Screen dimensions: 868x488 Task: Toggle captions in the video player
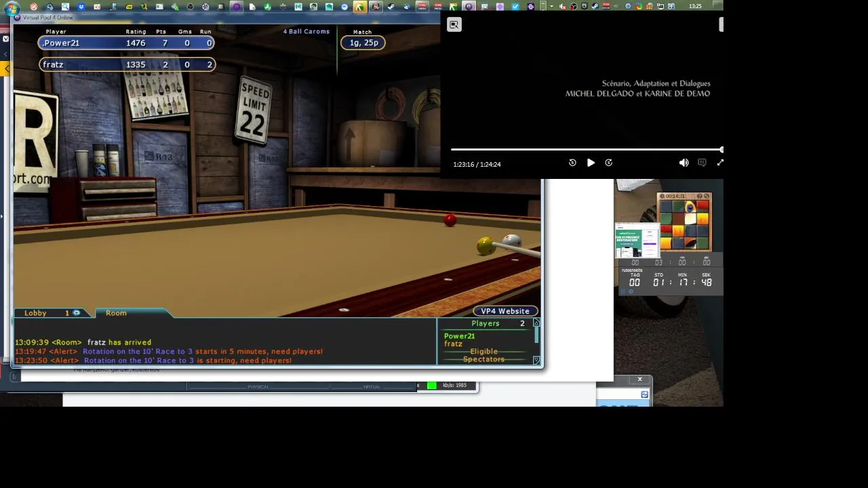pyautogui.click(x=702, y=163)
